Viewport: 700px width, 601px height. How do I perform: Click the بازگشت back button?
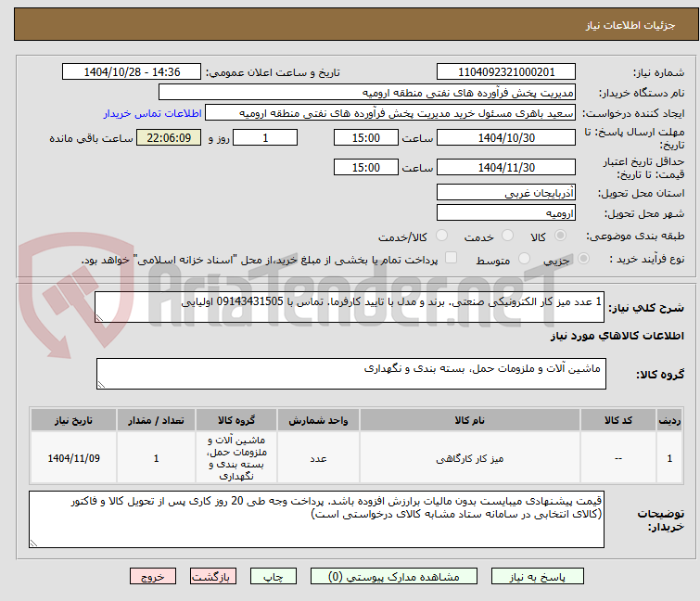coord(213,576)
